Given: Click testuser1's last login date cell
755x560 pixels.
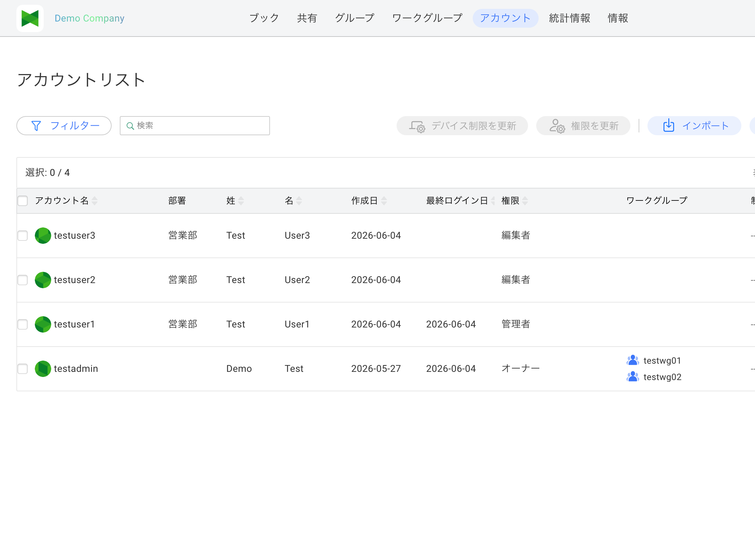Looking at the screenshot, I should 451,324.
